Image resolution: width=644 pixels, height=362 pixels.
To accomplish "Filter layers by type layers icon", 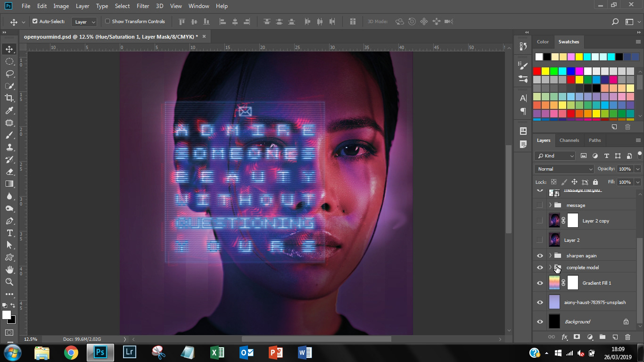I will (606, 156).
